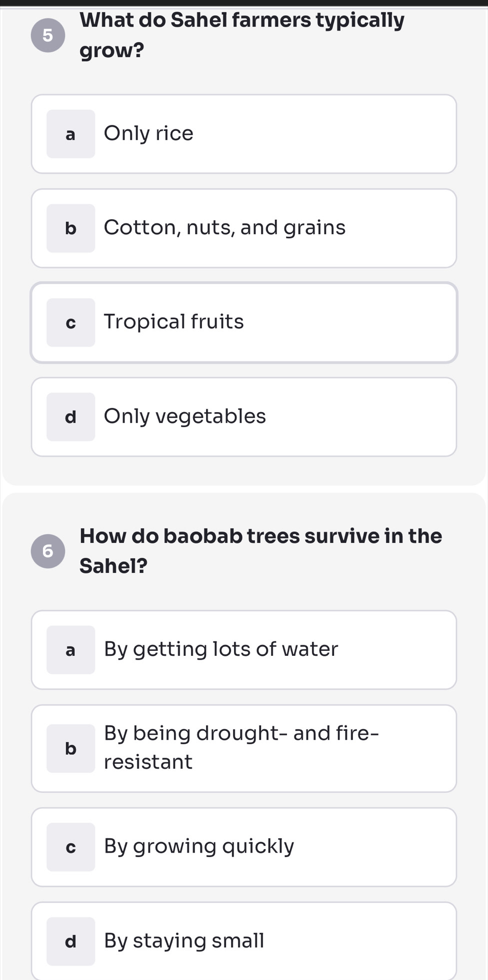Click badge 'a' next to lots of water
This screenshot has height=980, width=488.
pos(71,650)
